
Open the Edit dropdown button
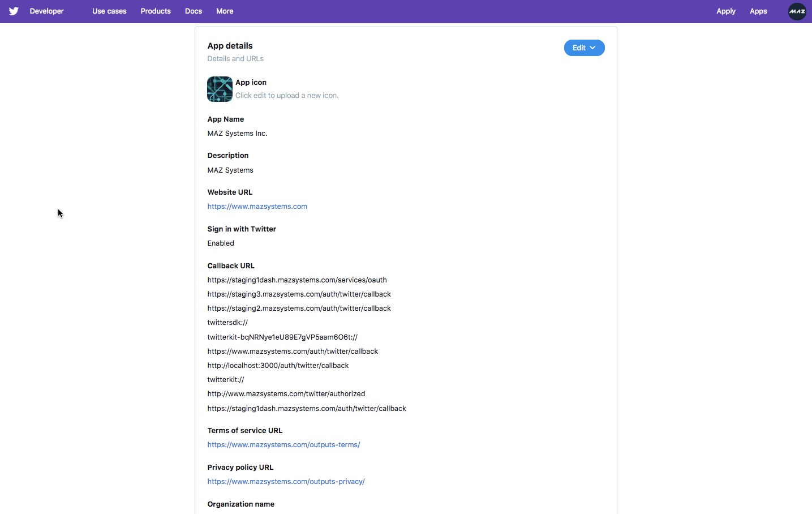[584, 48]
